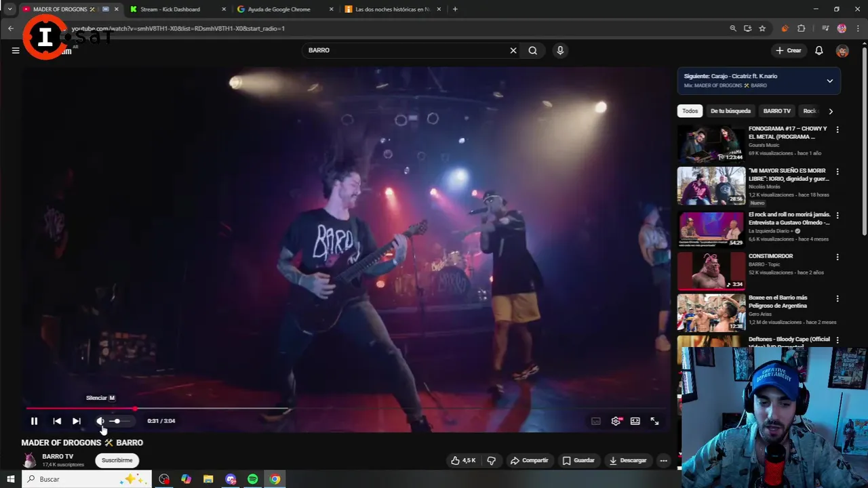Select the Todos filter chip
Viewport: 868px width, 488px height.
[690, 110]
